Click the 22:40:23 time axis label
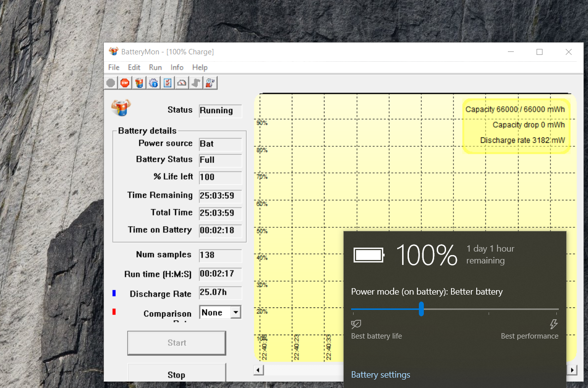This screenshot has height=388, width=588. pyautogui.click(x=297, y=347)
